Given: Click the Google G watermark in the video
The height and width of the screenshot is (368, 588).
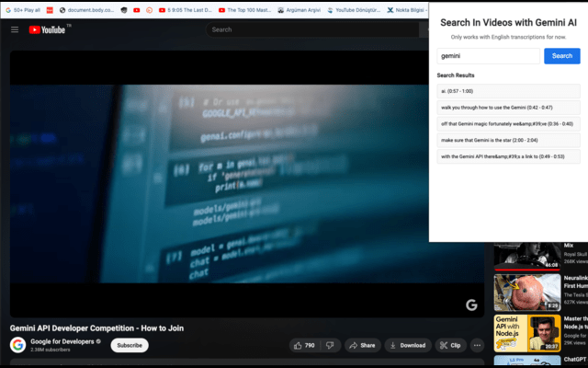Looking at the screenshot, I should pos(471,305).
